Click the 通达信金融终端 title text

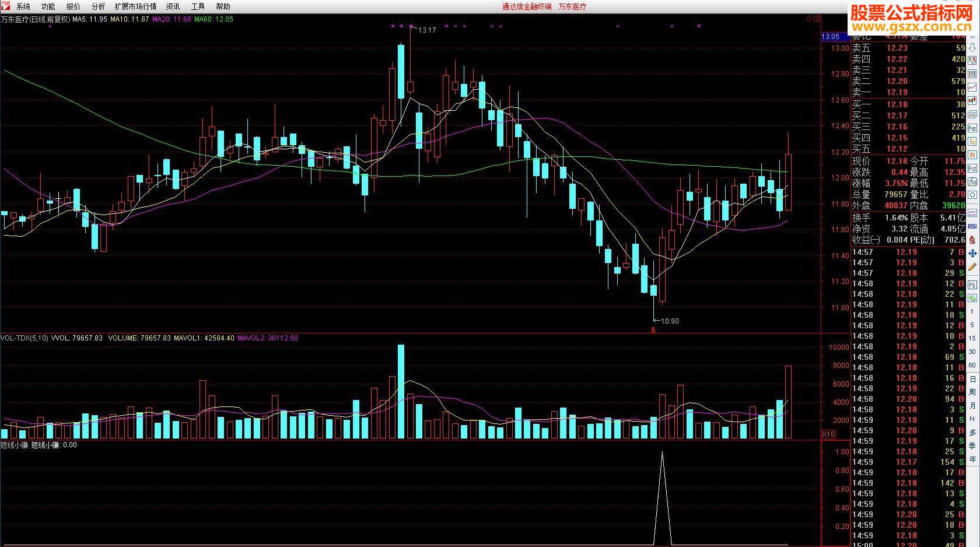click(527, 6)
